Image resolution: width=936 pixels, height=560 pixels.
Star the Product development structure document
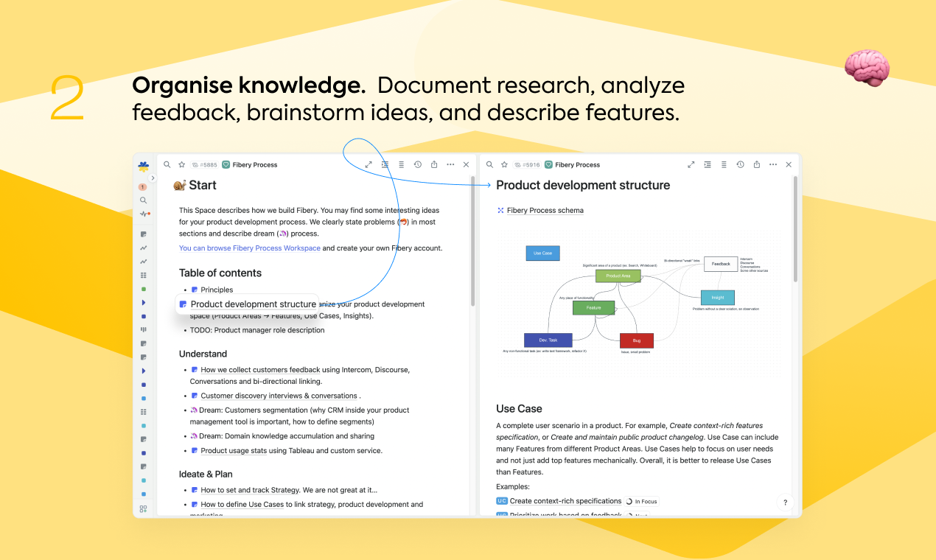(x=504, y=165)
